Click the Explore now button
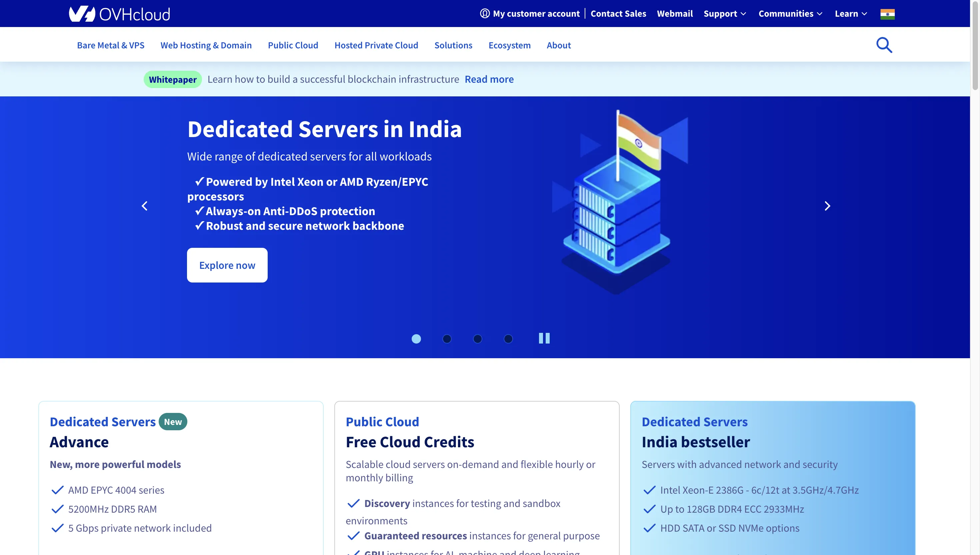Viewport: 980px width, 555px height. [x=227, y=265]
